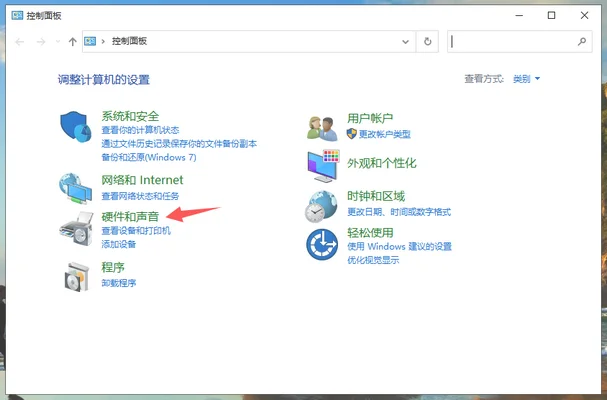The width and height of the screenshot is (607, 400).
Task: Click 备份和还原(Windows 7) link
Action: coord(148,157)
